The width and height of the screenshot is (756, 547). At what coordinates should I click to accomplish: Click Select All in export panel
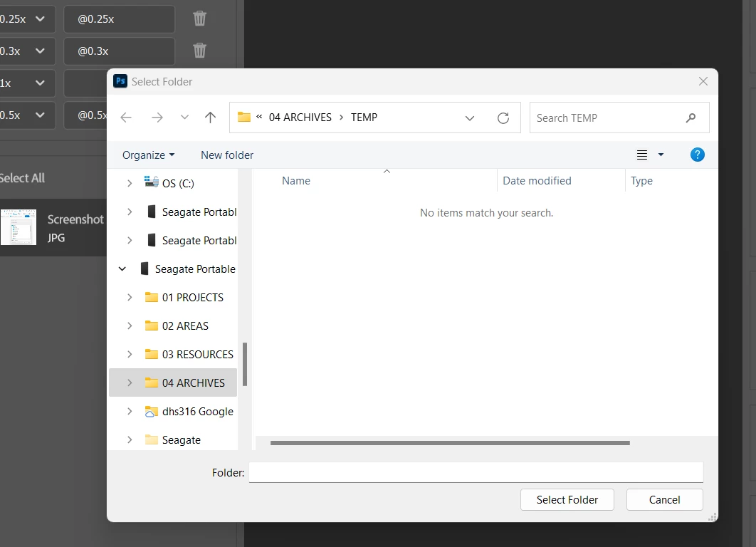coord(22,178)
